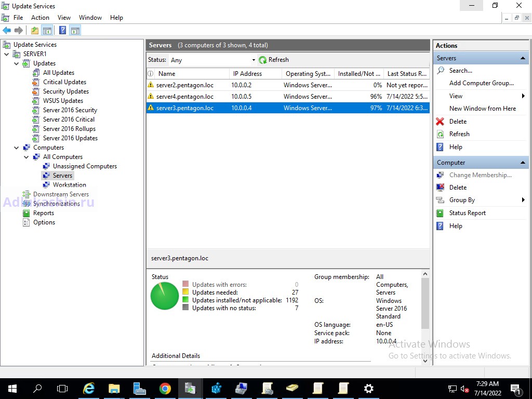
Task: Open the Window menu
Action: pyautogui.click(x=90, y=18)
